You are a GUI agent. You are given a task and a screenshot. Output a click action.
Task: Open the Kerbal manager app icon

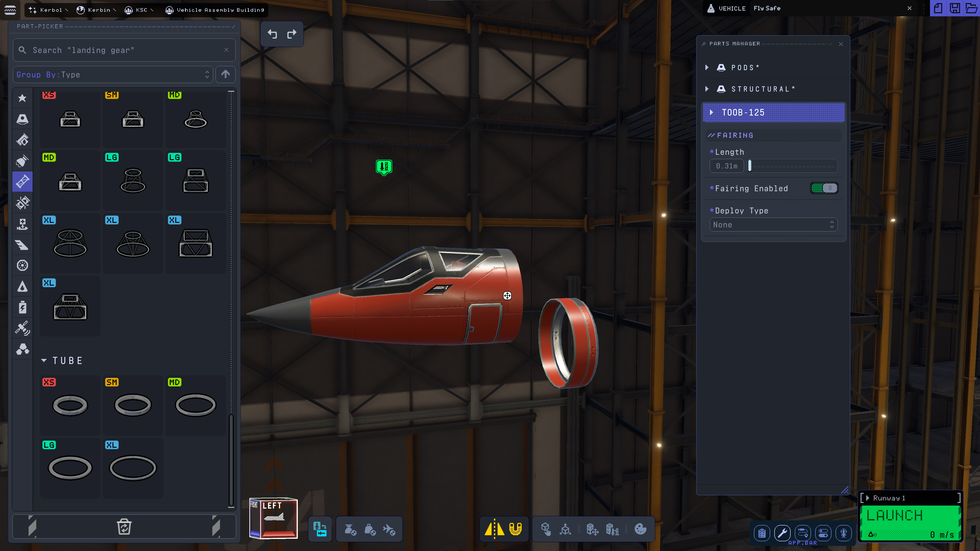point(844,533)
